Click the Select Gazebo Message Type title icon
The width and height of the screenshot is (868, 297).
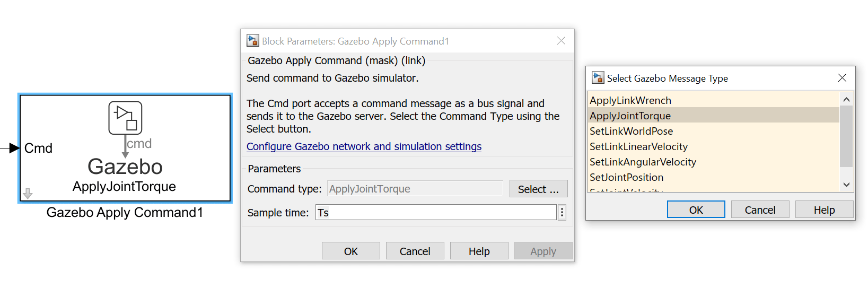pos(598,78)
